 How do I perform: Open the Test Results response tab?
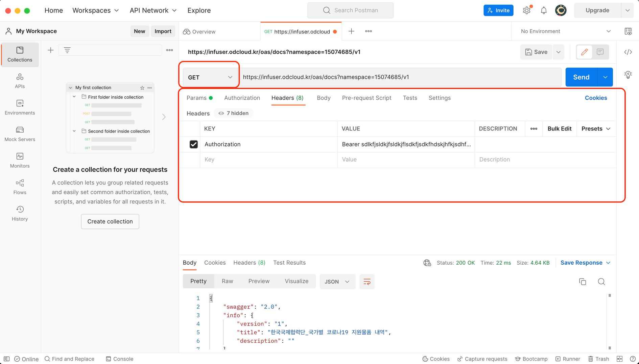[x=289, y=263]
